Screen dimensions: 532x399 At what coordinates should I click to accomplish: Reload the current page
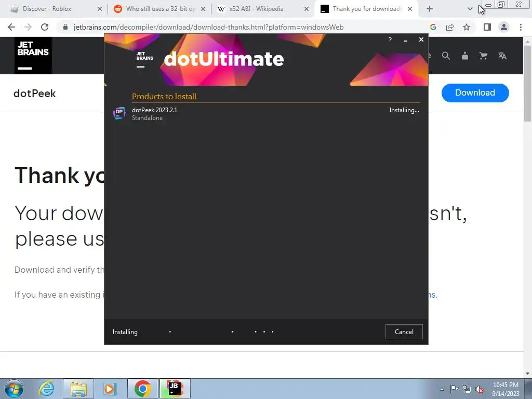(x=45, y=27)
